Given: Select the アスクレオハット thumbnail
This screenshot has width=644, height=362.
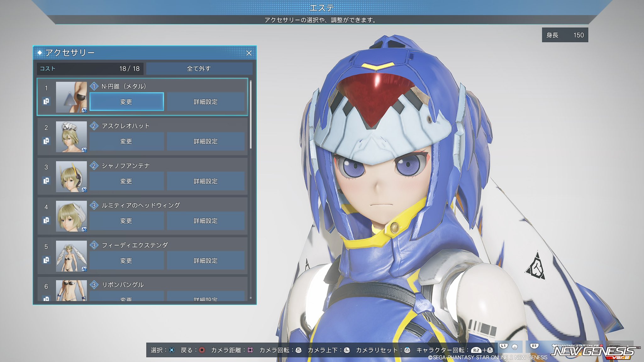Looking at the screenshot, I should pyautogui.click(x=71, y=137).
